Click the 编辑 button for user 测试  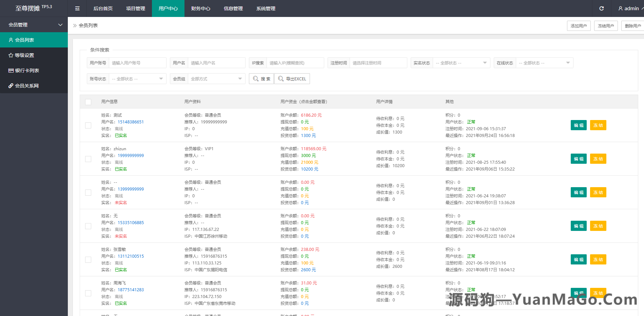(578, 125)
